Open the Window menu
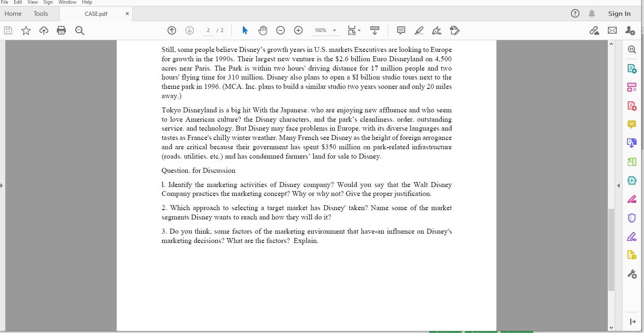The image size is (644, 333). tap(67, 2)
